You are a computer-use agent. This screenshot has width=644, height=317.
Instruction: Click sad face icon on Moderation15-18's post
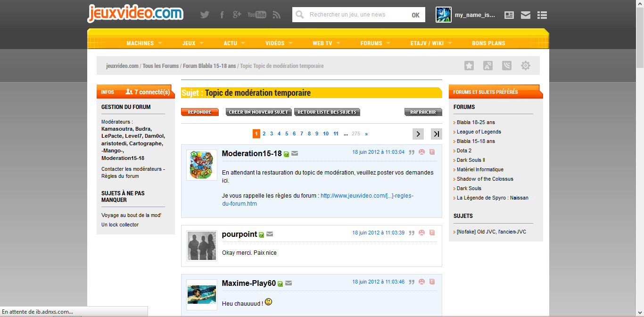(x=422, y=152)
